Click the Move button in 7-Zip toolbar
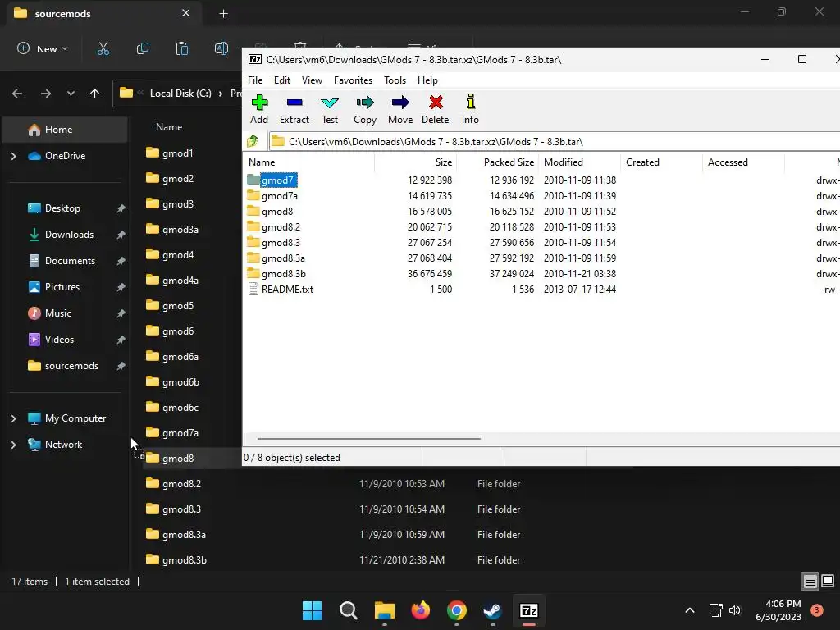The width and height of the screenshot is (840, 630). (400, 109)
